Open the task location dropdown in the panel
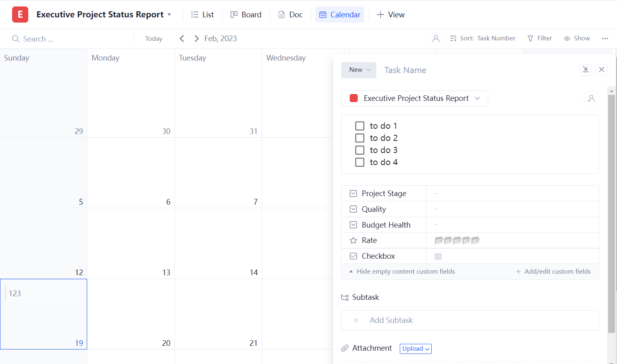This screenshot has height=364, width=617. click(477, 98)
